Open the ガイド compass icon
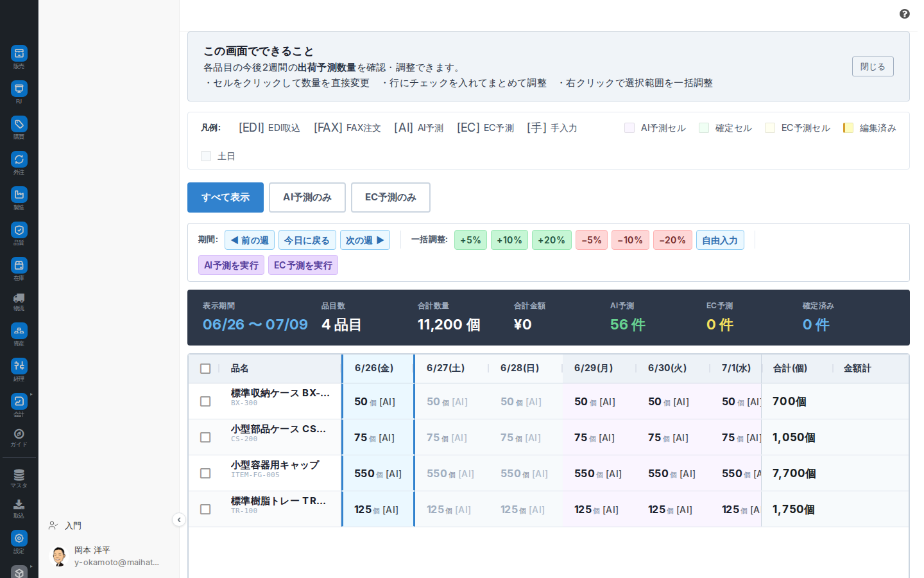 [x=19, y=434]
